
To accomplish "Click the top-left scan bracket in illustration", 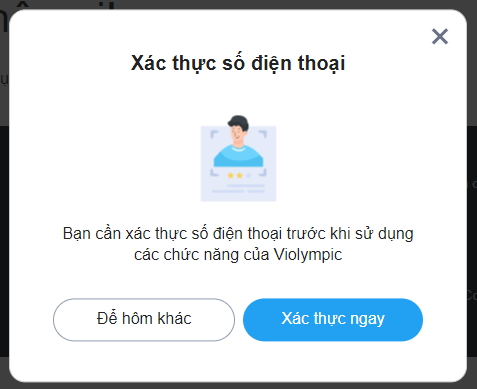I will pos(214,134).
